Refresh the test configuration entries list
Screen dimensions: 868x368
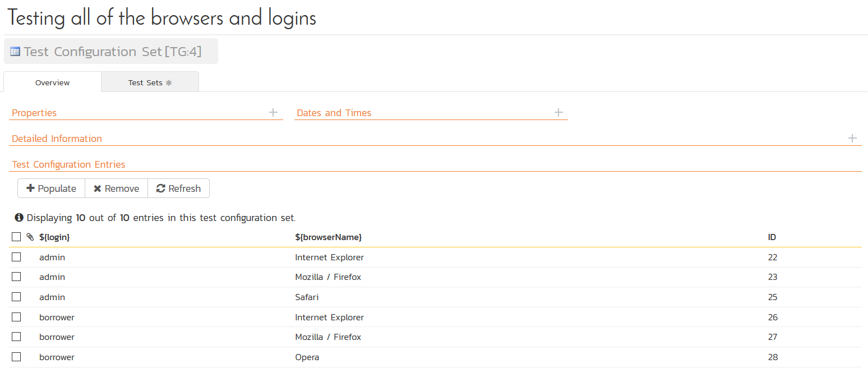(x=178, y=188)
